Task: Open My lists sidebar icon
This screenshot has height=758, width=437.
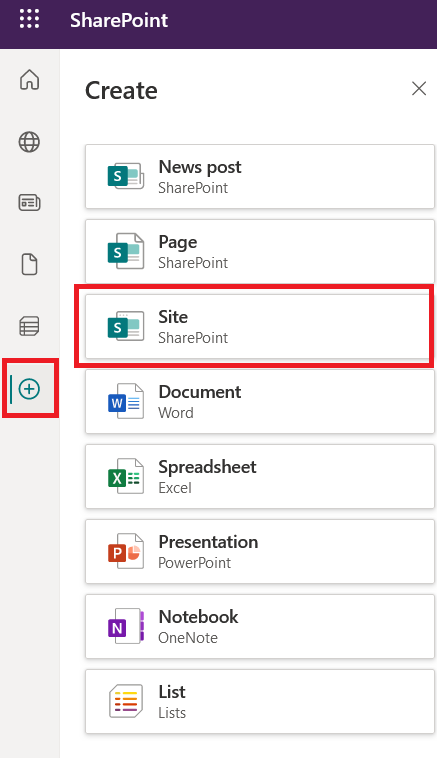Action: [29, 326]
